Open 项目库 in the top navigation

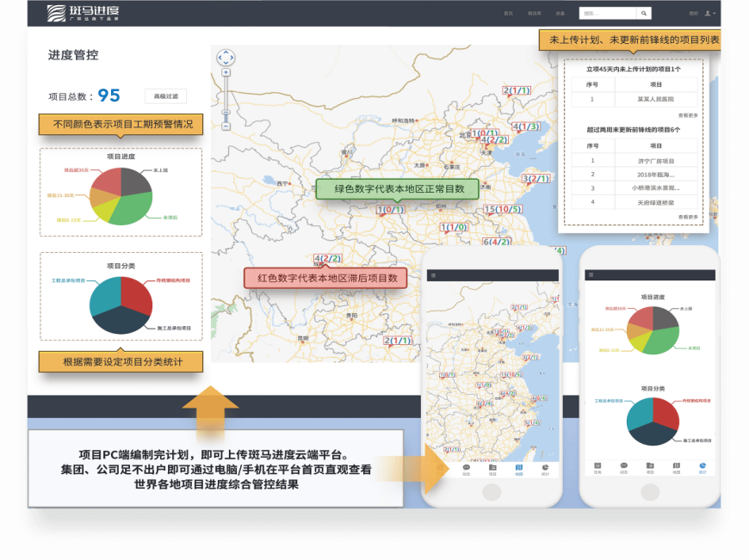(535, 14)
